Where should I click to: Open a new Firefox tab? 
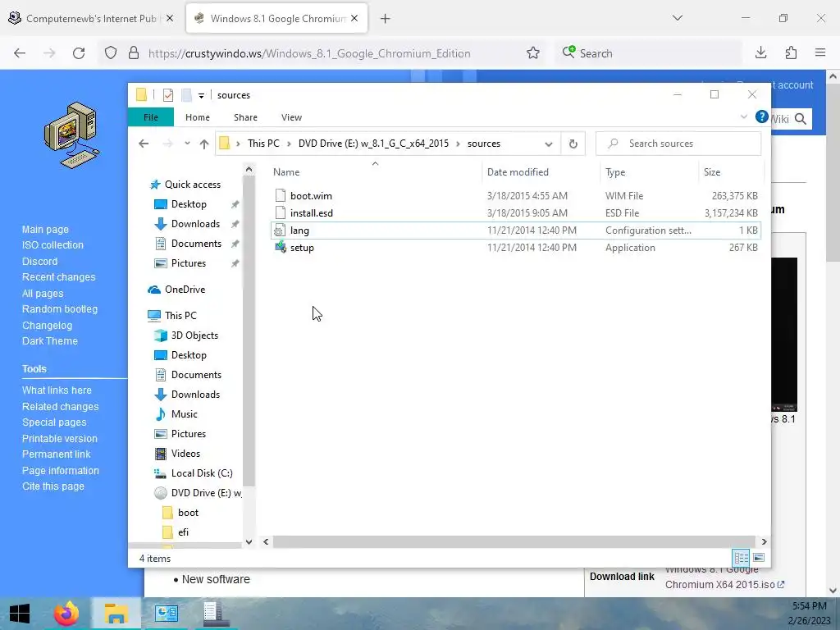386,19
